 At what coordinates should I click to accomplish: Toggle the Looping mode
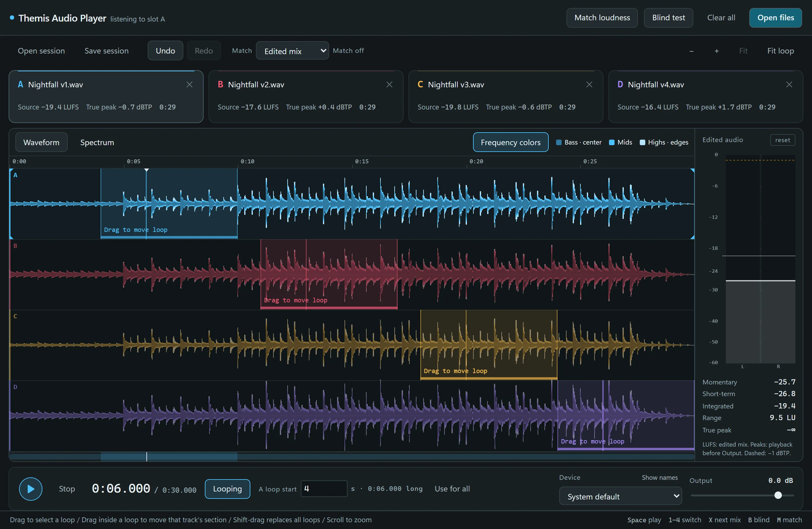pyautogui.click(x=228, y=489)
